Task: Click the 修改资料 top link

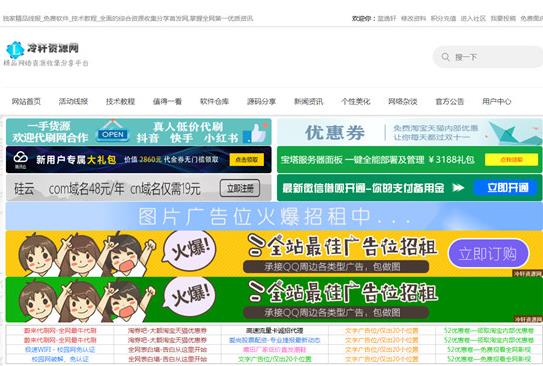Action: [413, 18]
